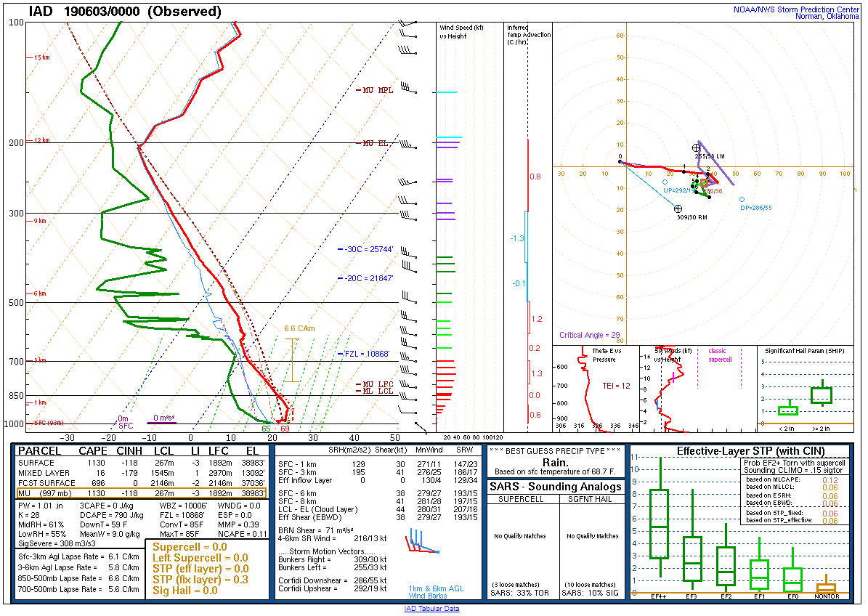Click the UP=292/19 Corfidi upshear marker
Image resolution: width=868 pixels, height=616 pixels.
coord(665,182)
